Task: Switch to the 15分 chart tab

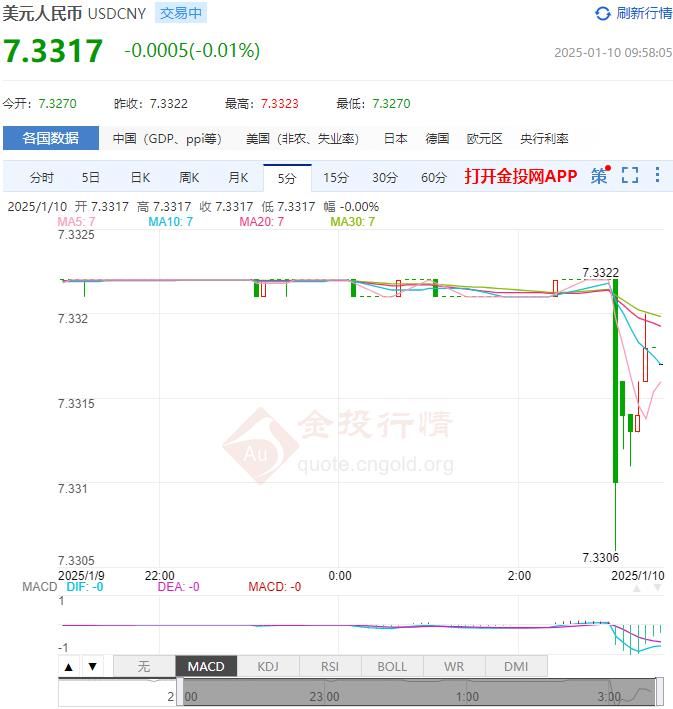Action: pyautogui.click(x=336, y=178)
